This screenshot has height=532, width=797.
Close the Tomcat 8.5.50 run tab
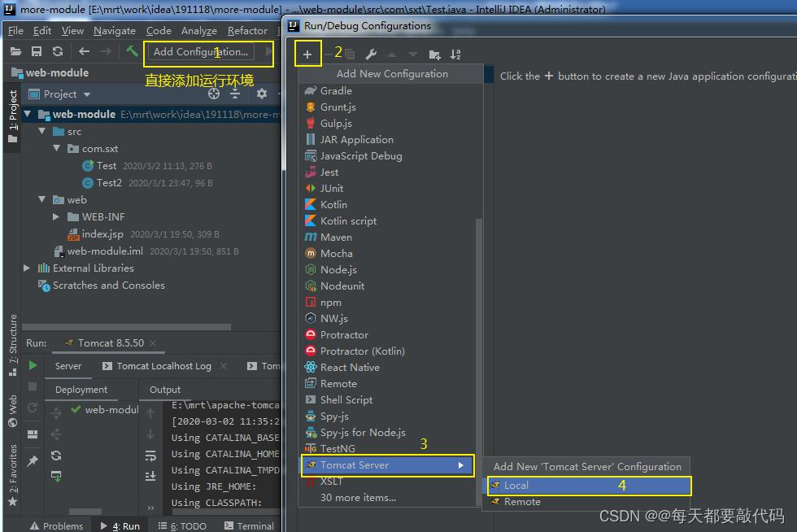[153, 342]
